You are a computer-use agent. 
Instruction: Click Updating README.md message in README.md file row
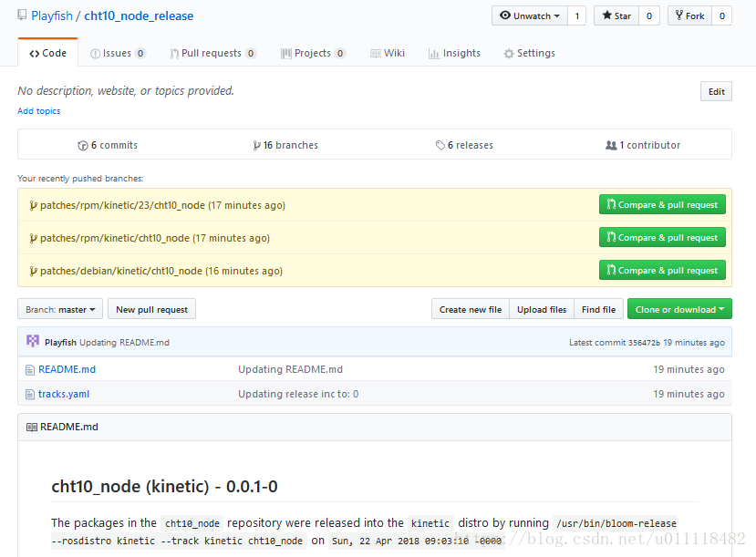coord(290,369)
